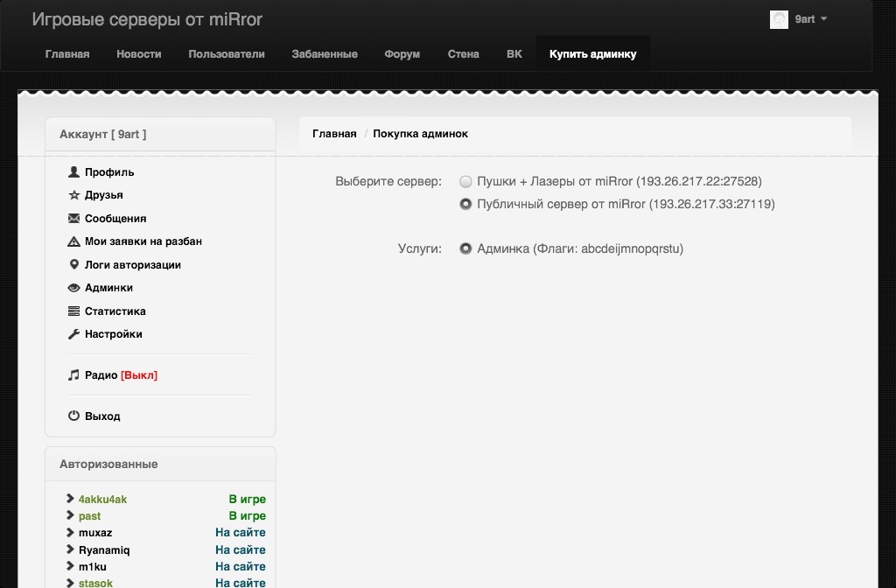Viewport: 896px width, 588px height.
Task: Expand the stasok user chevron
Action: pyautogui.click(x=70, y=583)
